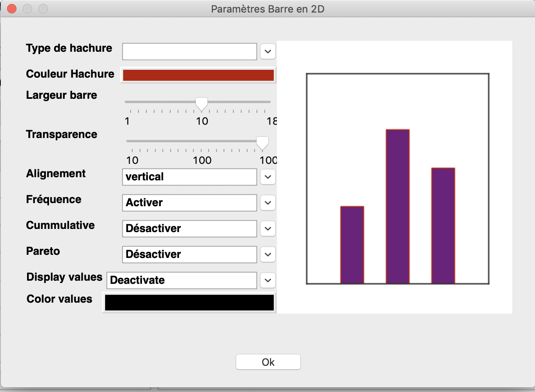This screenshot has width=535, height=392.
Task: Close the Paramètres Barre en 2D window
Action: click(12, 9)
